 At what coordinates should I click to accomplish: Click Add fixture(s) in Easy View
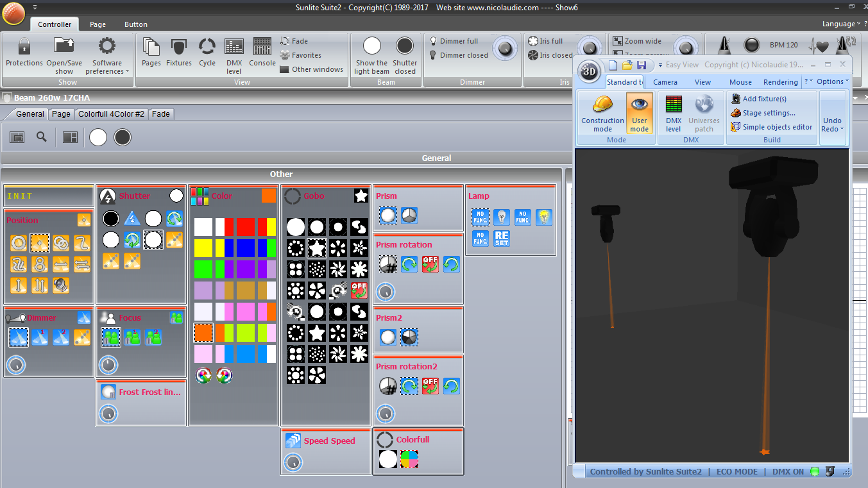pyautogui.click(x=759, y=99)
